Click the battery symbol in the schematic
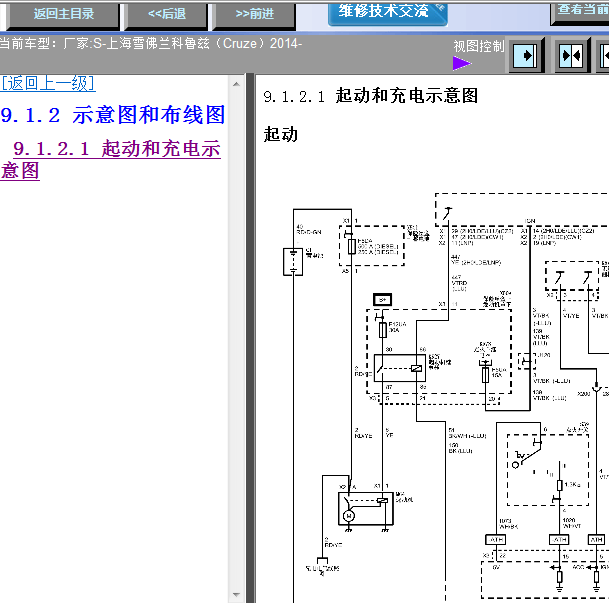 293,262
